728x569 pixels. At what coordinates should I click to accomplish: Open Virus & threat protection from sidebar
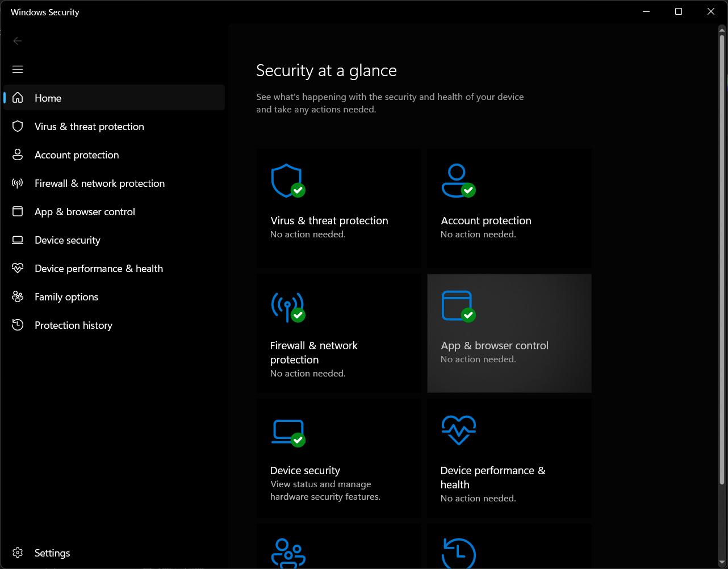[89, 126]
